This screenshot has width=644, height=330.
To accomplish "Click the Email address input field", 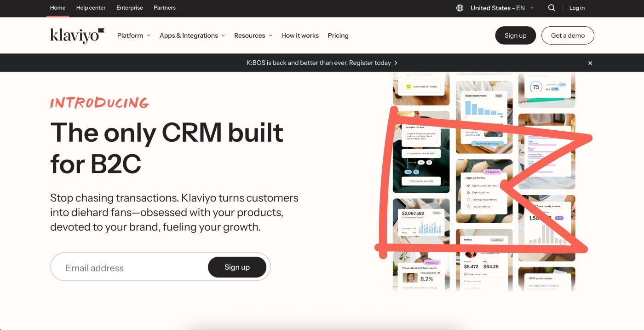I will (x=129, y=267).
